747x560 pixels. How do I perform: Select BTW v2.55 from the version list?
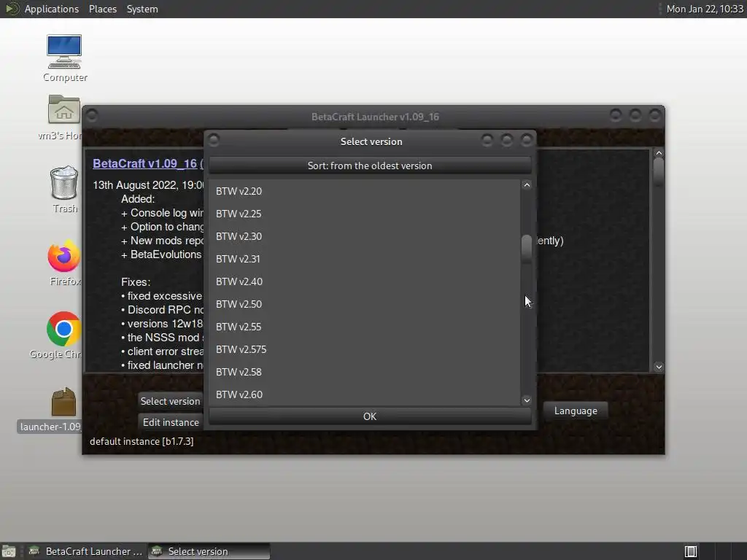(365, 327)
